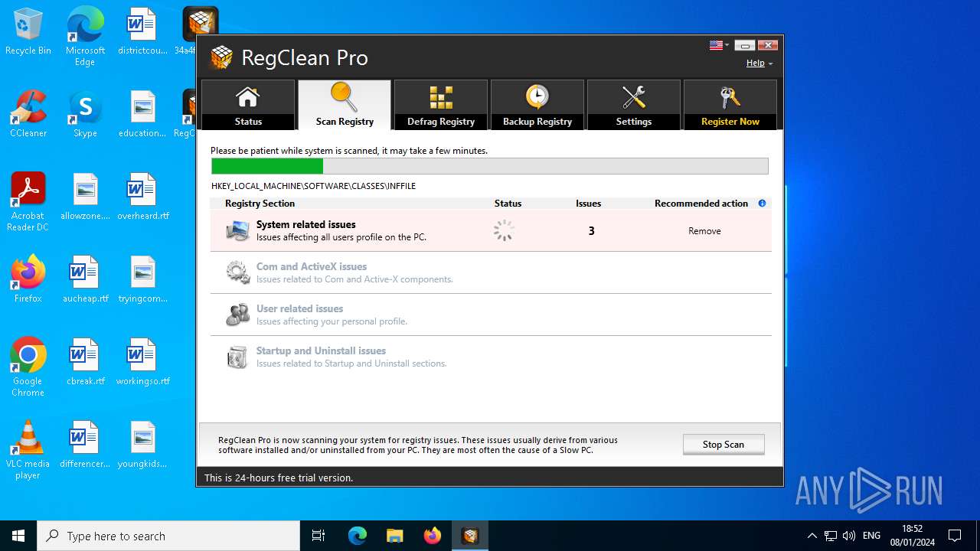Open File Explorer from taskbar
The image size is (980, 551).
(394, 536)
